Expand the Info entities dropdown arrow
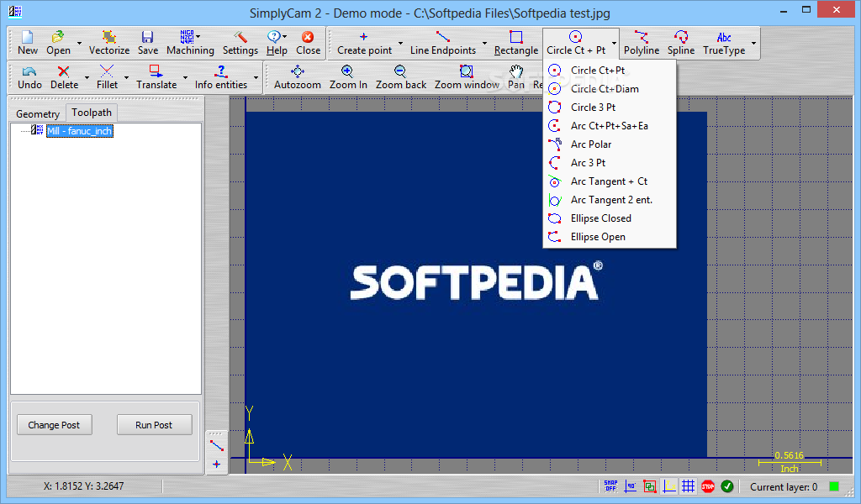 coord(256,77)
